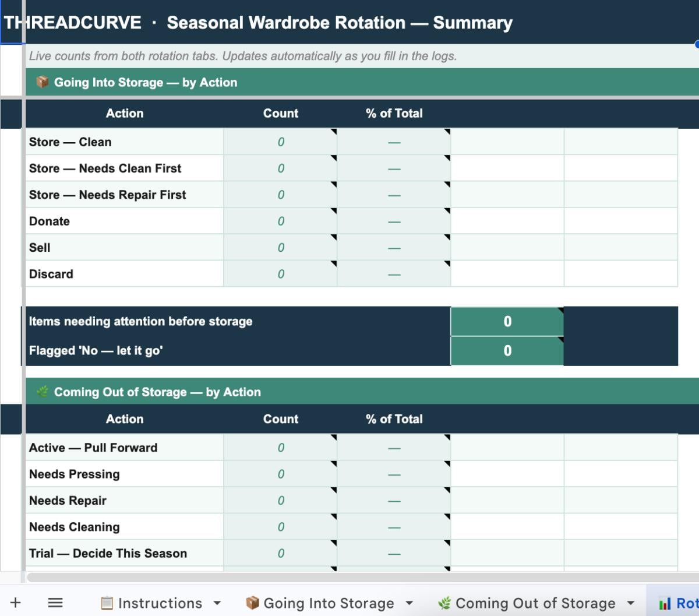Expand the Going Into Storage tab dropdown arrow
699x616 pixels.
coord(409,603)
